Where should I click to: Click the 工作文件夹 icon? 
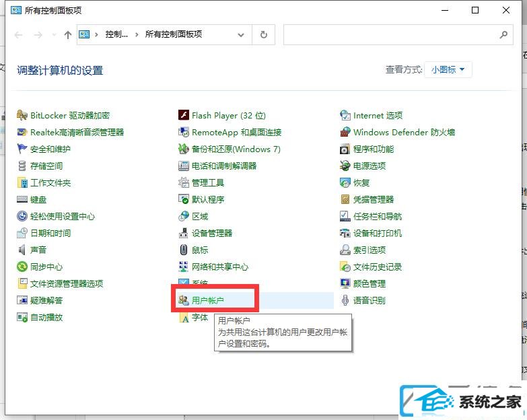pyautogui.click(x=22, y=182)
